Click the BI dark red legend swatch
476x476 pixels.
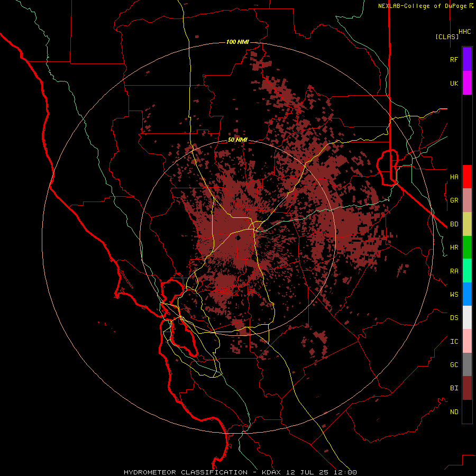point(467,388)
